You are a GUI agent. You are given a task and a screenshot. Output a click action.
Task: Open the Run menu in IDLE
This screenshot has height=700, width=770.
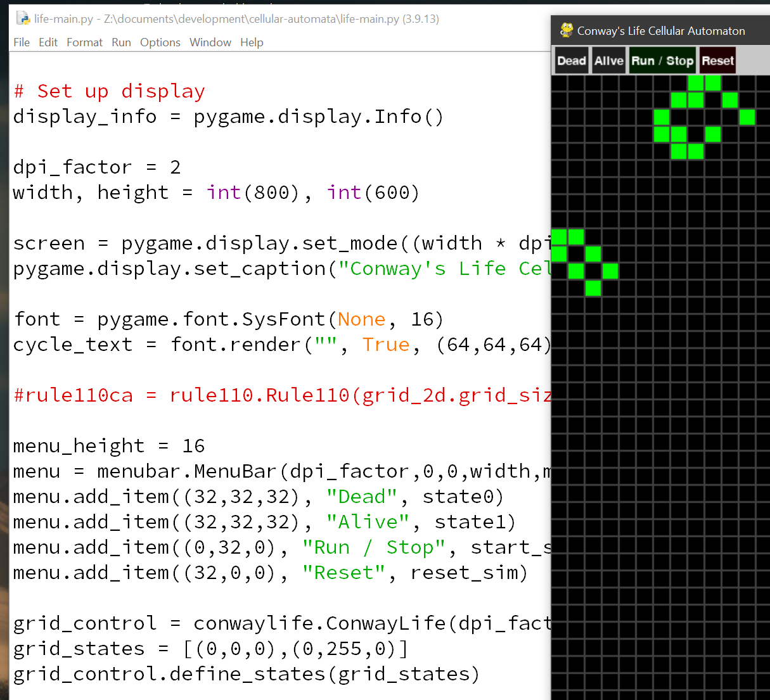pos(121,42)
